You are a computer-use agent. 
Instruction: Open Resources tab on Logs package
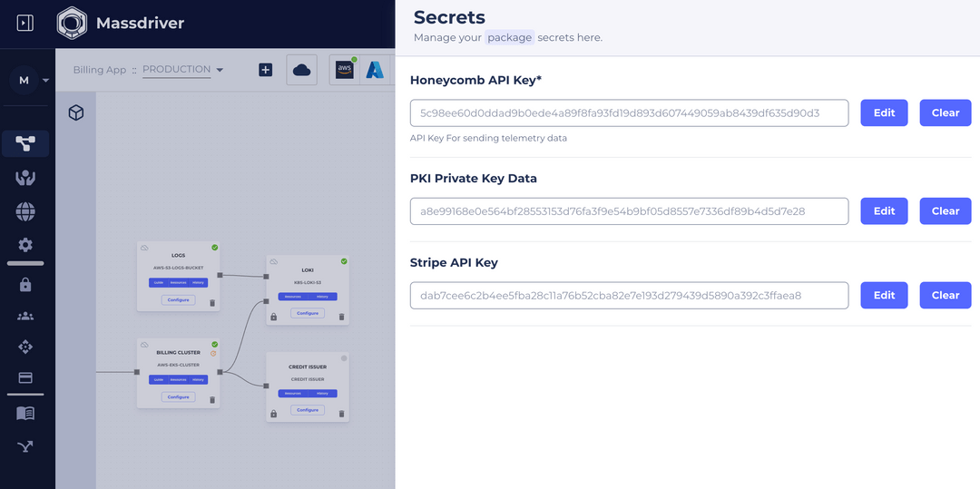point(179,283)
